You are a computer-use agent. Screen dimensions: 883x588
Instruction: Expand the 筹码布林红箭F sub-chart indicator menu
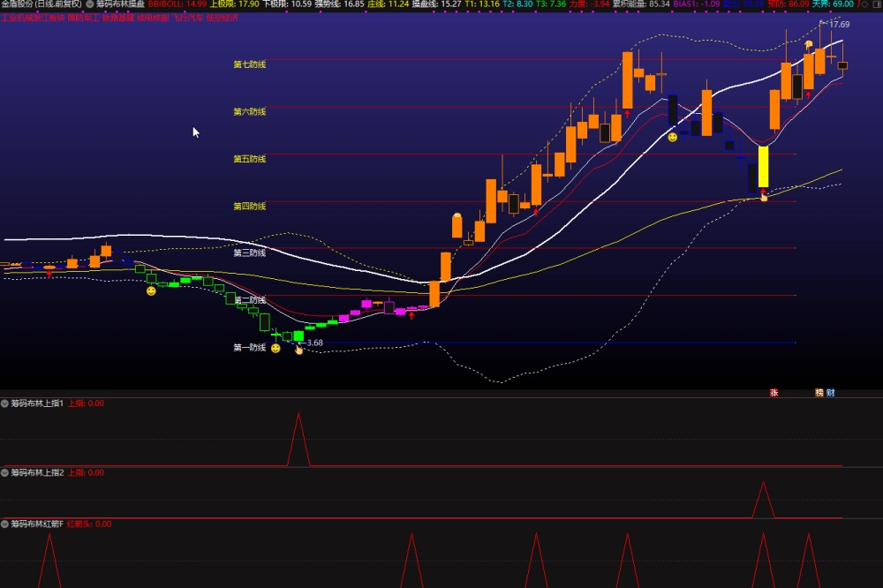[x=4, y=524]
